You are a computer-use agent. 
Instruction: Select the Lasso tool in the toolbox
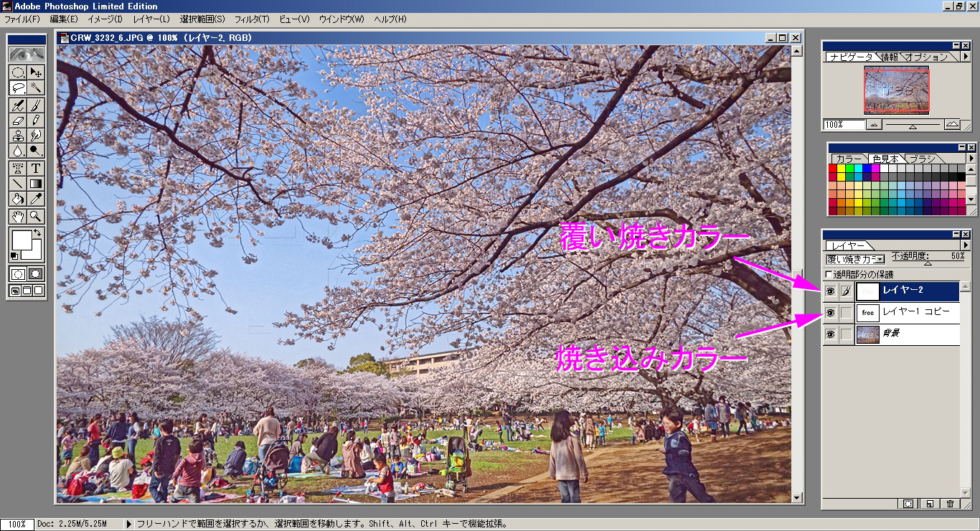[18, 88]
